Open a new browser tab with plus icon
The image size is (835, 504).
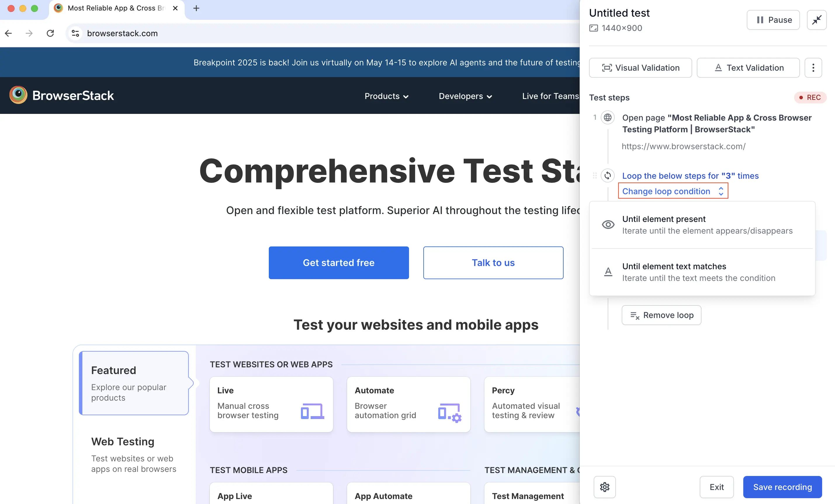(x=196, y=8)
